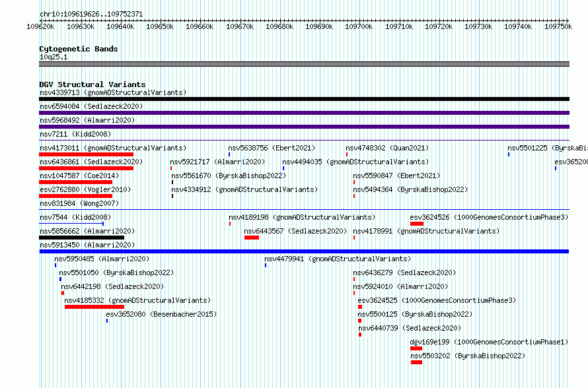Select the DGV Structural Variants track title
The height and width of the screenshot is (388, 588).
click(x=92, y=84)
